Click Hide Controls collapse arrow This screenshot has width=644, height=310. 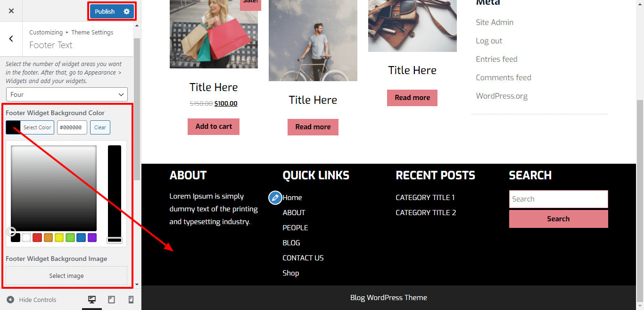[10, 300]
